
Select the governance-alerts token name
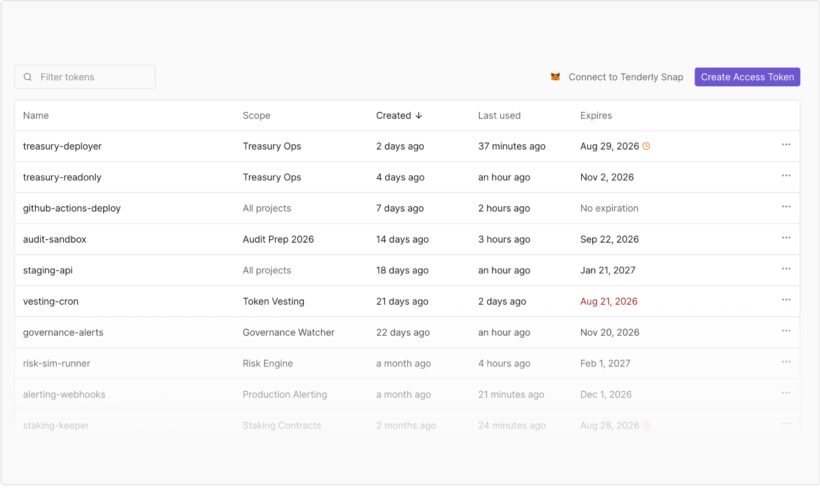pyautogui.click(x=63, y=332)
